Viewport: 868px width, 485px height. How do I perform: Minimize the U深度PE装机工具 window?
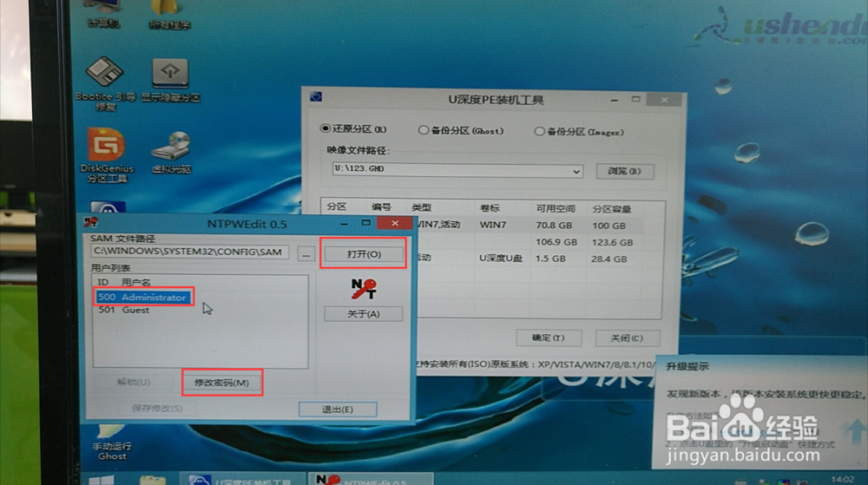(x=615, y=100)
